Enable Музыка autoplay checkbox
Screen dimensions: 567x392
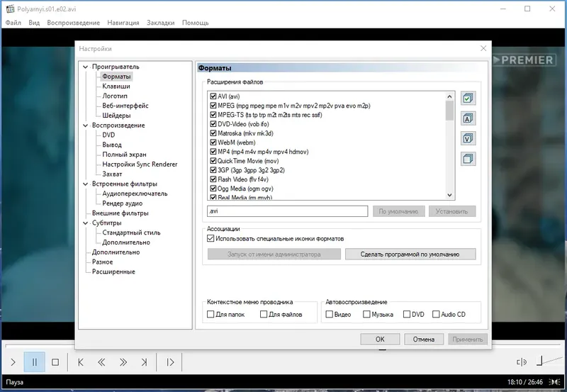(x=366, y=314)
